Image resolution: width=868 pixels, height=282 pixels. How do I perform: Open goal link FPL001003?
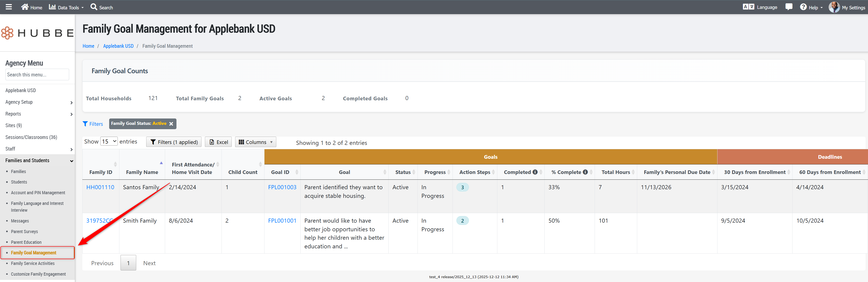click(282, 187)
